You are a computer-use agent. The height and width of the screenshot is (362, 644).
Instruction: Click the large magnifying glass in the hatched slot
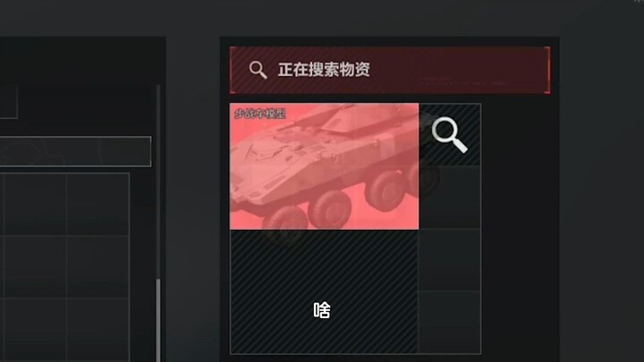click(x=449, y=135)
